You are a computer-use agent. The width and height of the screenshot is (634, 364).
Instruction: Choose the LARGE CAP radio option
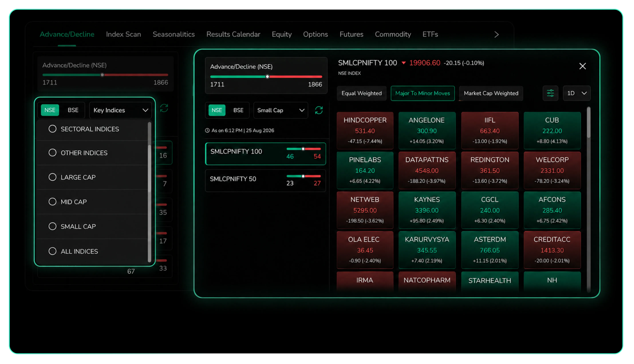pyautogui.click(x=52, y=177)
